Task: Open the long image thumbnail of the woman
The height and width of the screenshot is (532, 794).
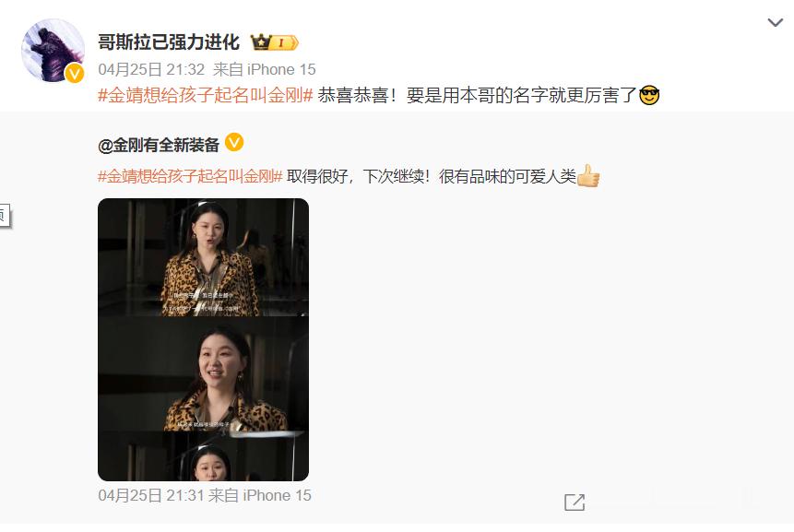Action: 203,339
